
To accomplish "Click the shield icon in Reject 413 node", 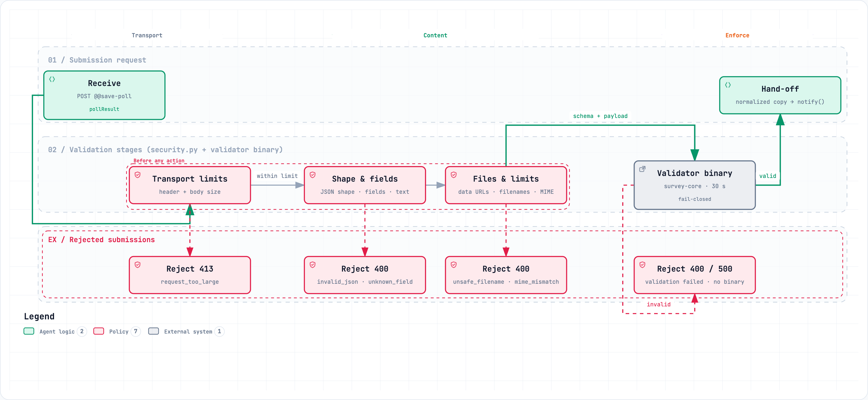I will coord(138,265).
